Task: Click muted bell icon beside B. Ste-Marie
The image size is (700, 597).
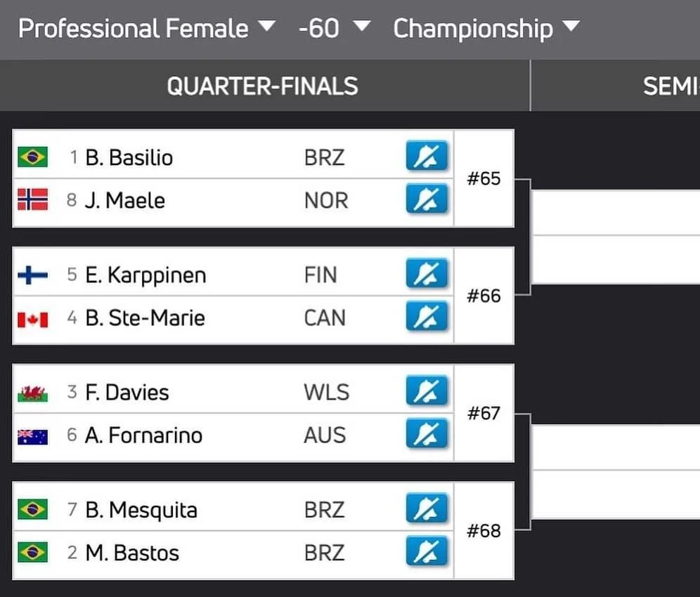Action: 427,317
